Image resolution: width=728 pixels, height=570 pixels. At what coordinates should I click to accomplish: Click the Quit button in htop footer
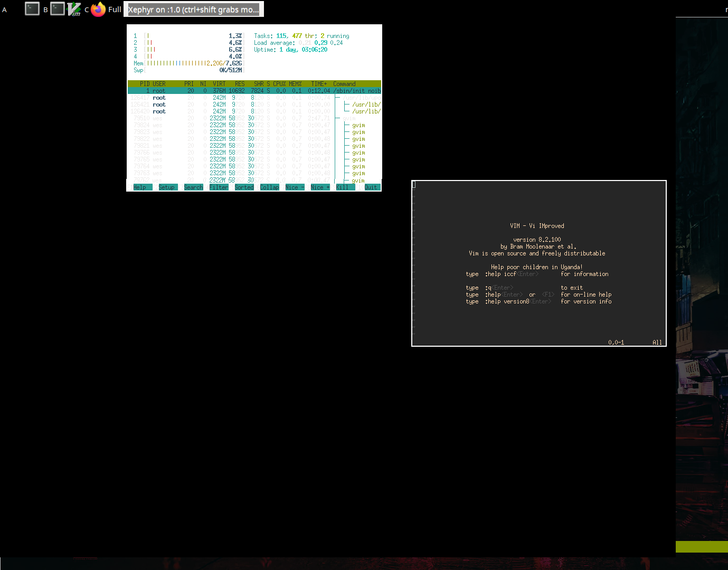[x=371, y=187]
